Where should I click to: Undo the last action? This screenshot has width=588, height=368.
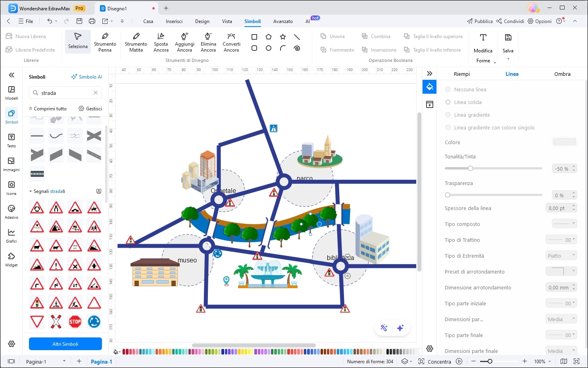point(50,21)
